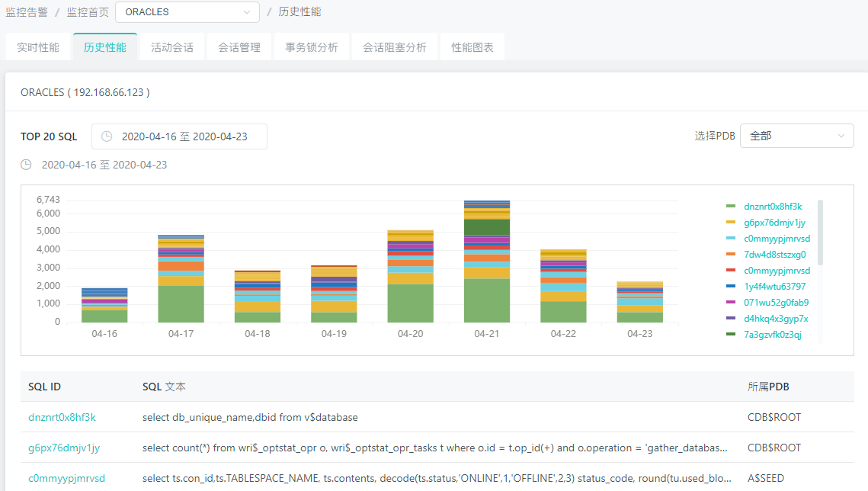This screenshot has height=491, width=868.
Task: Open the ORACLES instance dropdown
Action: click(x=187, y=12)
